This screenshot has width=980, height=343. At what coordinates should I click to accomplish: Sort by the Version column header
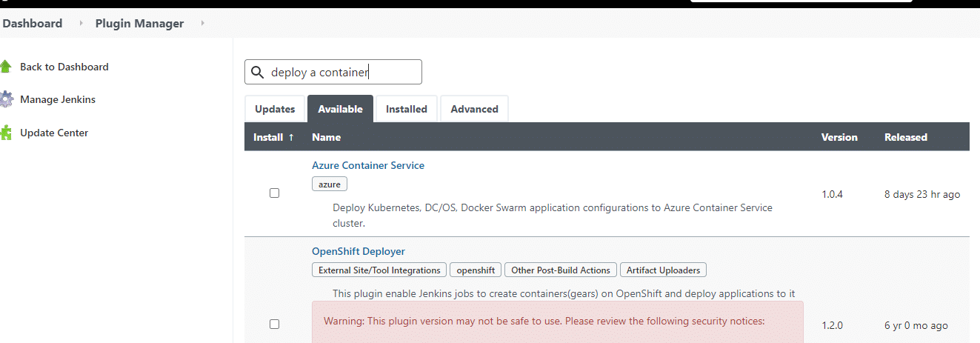[x=839, y=137]
